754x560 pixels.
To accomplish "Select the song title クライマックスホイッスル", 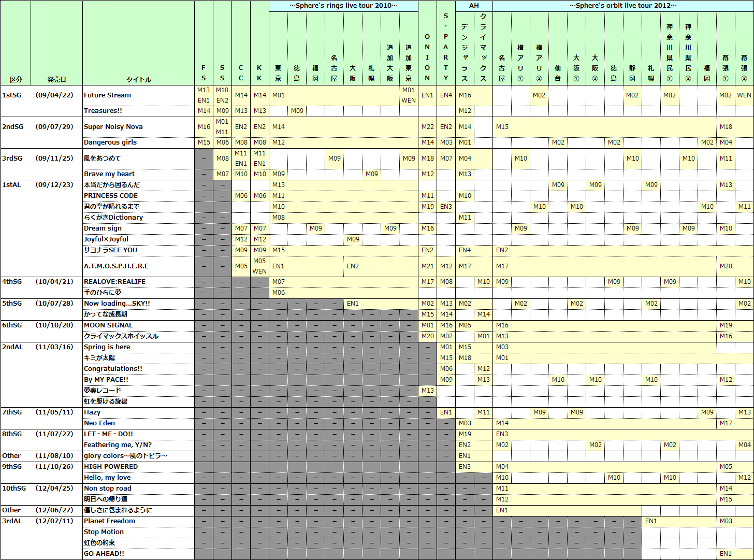I will (121, 336).
